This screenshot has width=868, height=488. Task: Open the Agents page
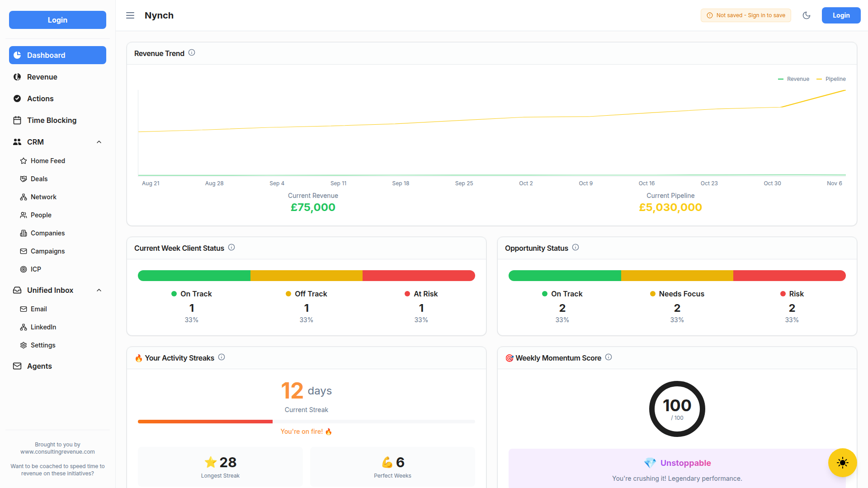click(x=57, y=366)
